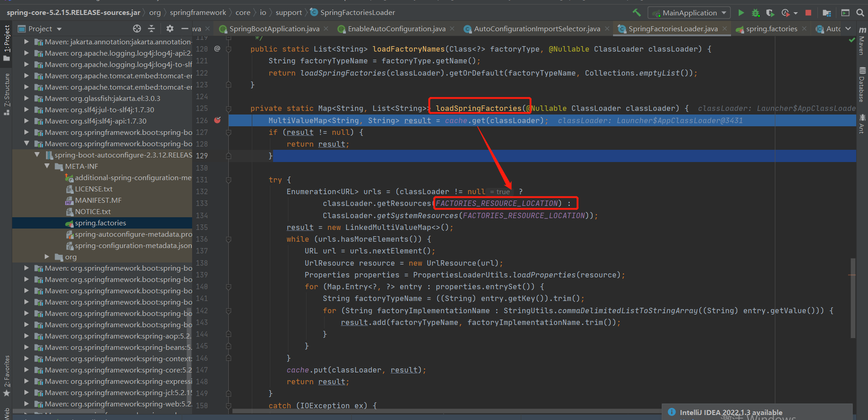Click the editor vertical scrollbar thumb

(x=853, y=298)
